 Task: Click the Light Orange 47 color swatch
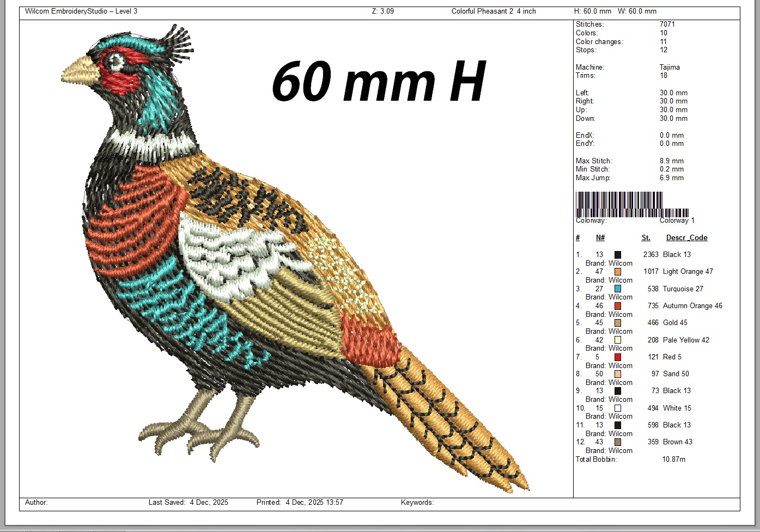(x=618, y=272)
